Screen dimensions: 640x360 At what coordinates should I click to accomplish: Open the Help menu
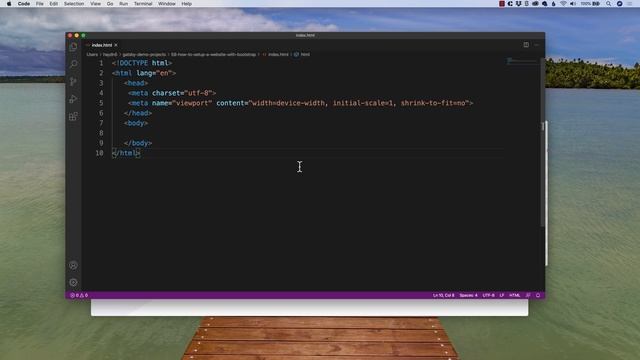(x=187, y=4)
